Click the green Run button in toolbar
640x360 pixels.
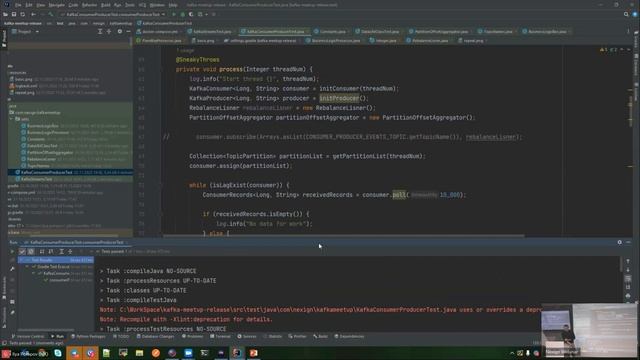point(173,14)
